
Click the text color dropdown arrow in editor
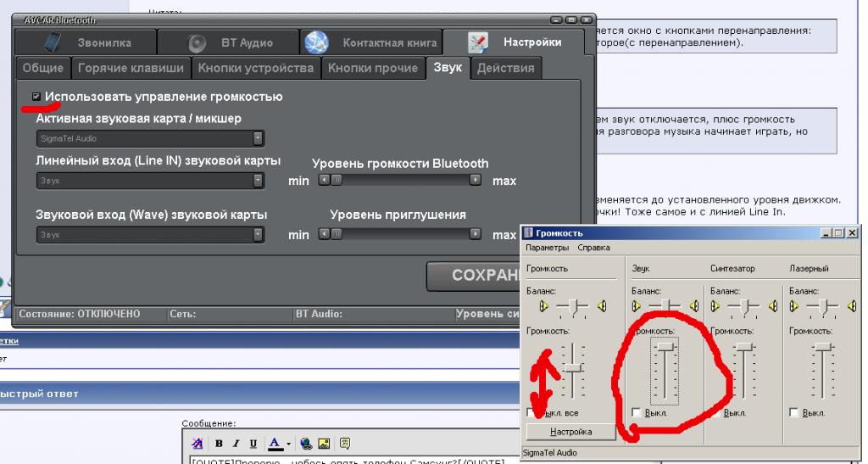pyautogui.click(x=288, y=443)
